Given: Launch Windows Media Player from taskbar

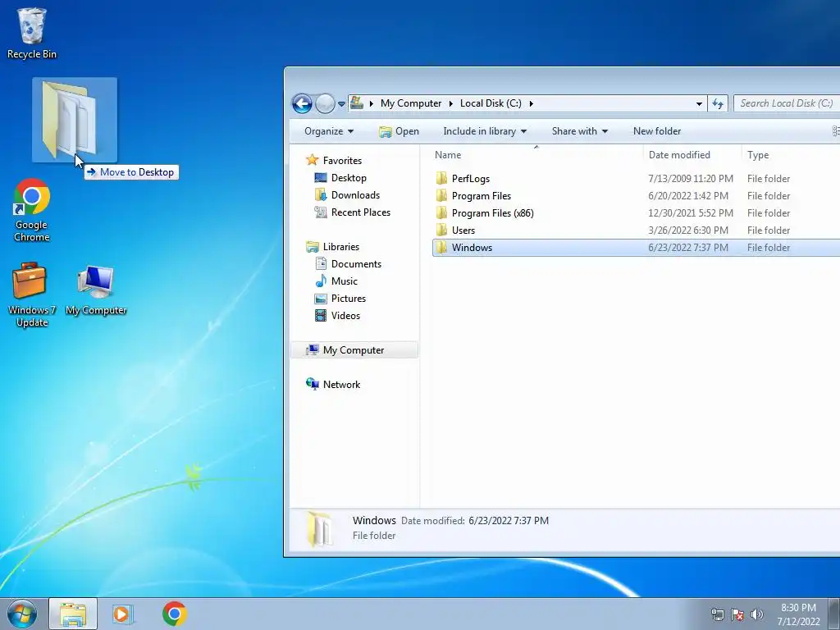Looking at the screenshot, I should (x=123, y=614).
